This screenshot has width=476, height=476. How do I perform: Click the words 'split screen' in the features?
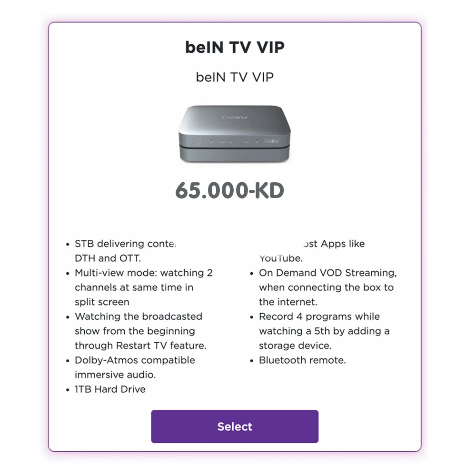point(102,302)
